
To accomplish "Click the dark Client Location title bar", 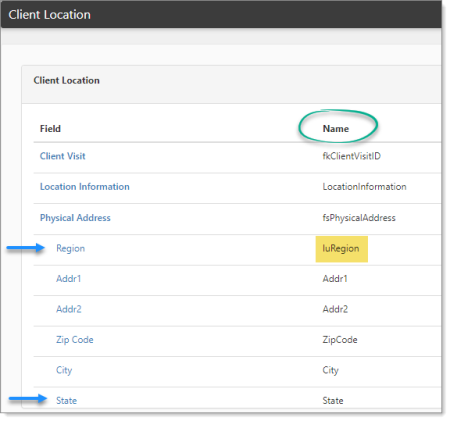I will [221, 15].
